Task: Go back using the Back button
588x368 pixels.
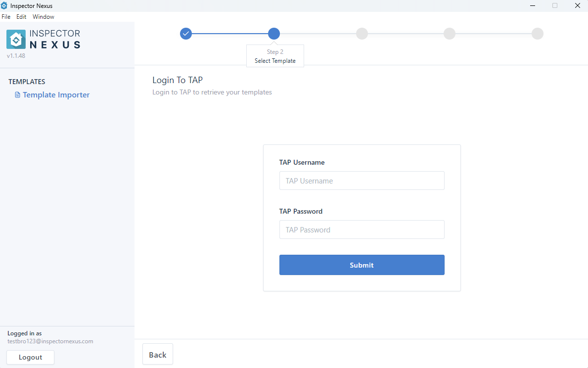Action: click(158, 354)
